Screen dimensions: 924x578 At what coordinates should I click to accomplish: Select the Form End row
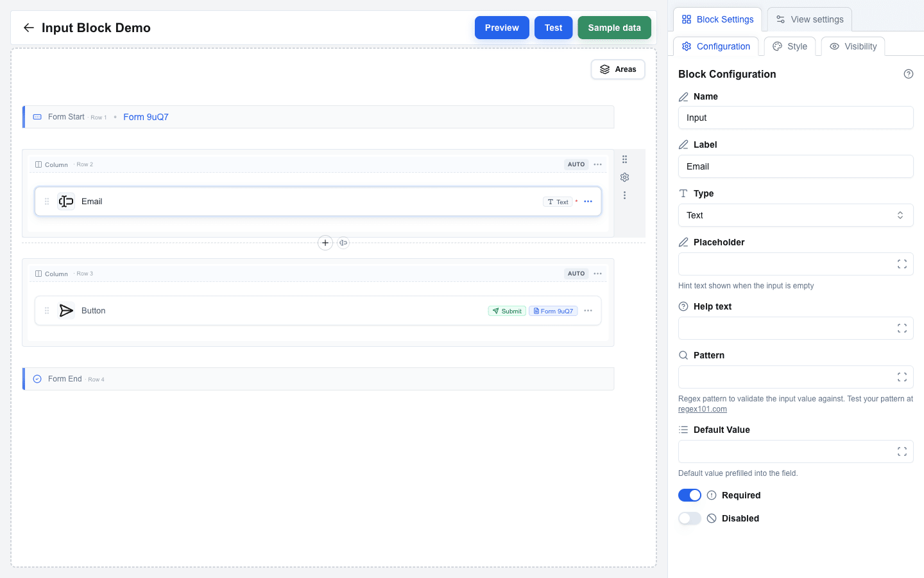tap(318, 379)
